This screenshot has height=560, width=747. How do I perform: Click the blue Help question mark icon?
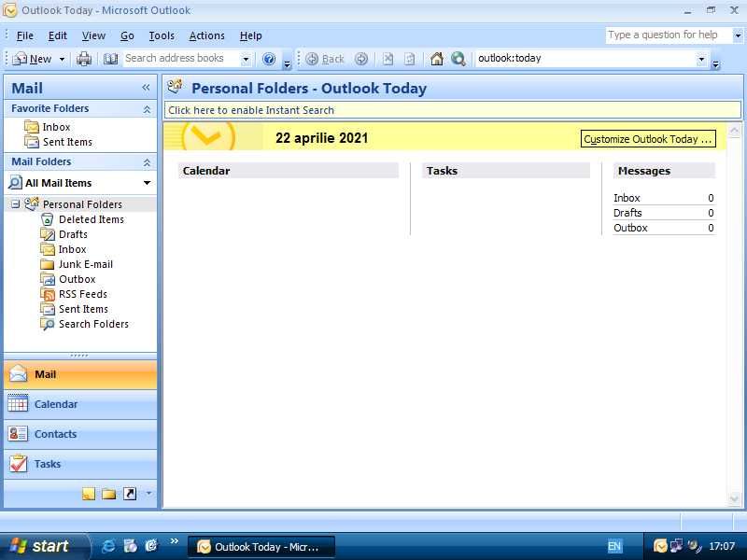269,59
